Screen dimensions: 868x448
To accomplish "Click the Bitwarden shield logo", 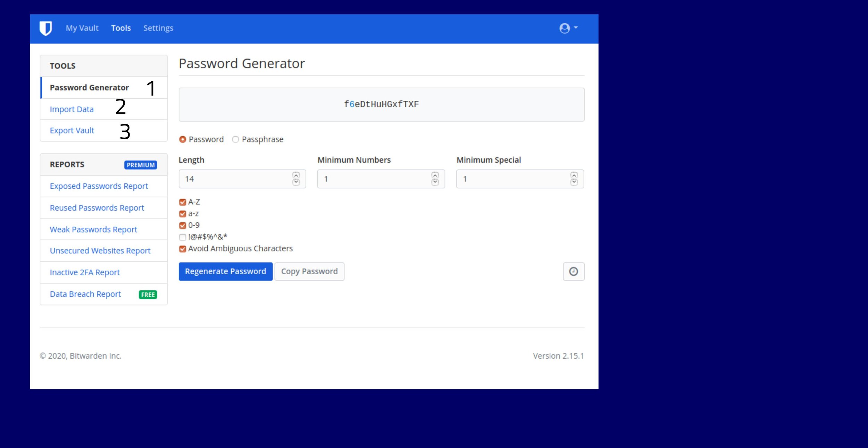I will 45,28.
